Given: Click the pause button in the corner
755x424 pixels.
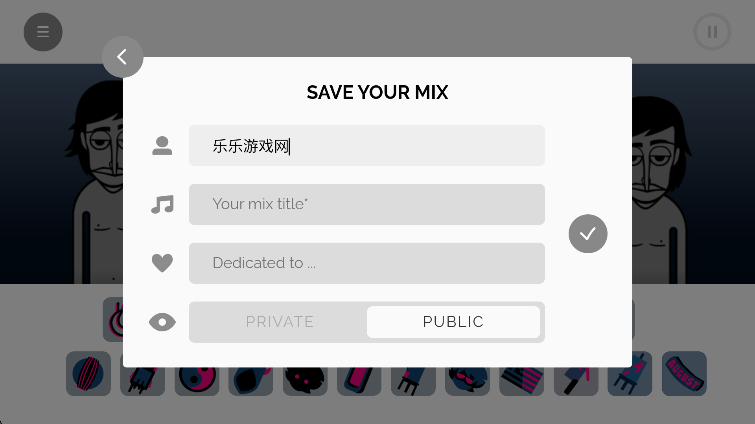Looking at the screenshot, I should pos(712,32).
